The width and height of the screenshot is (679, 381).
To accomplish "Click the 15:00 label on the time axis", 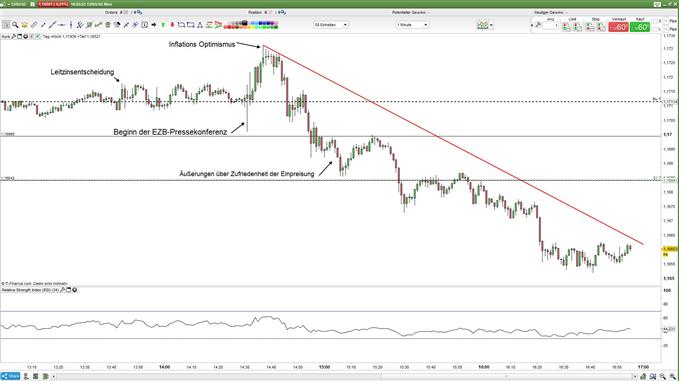I will click(x=324, y=367).
